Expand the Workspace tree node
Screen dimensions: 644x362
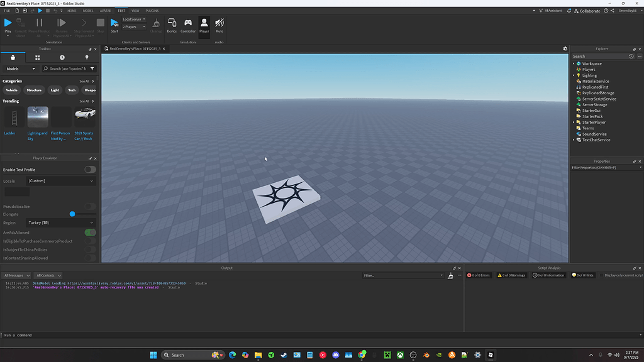[574, 63]
